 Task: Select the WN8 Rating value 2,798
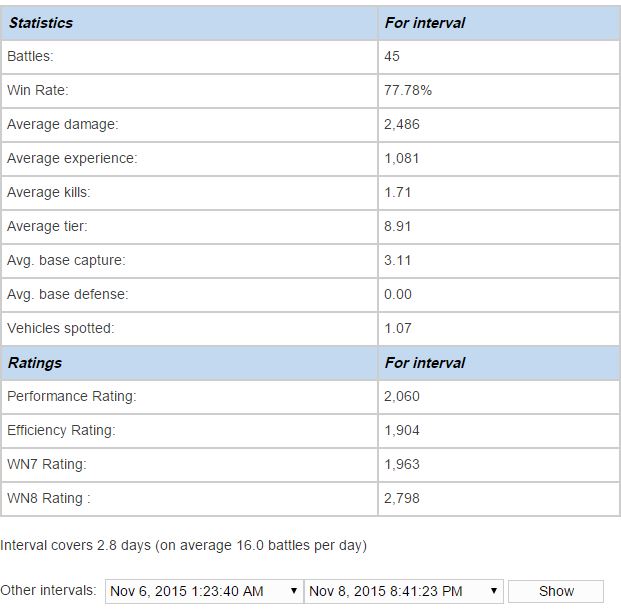402,498
